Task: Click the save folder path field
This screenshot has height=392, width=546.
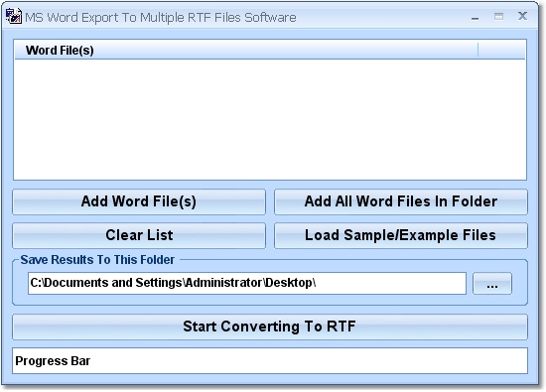Action: 247,284
